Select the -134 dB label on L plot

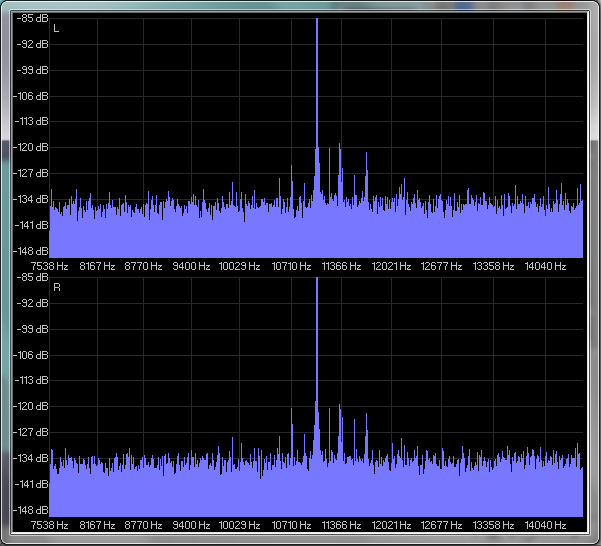[31, 199]
